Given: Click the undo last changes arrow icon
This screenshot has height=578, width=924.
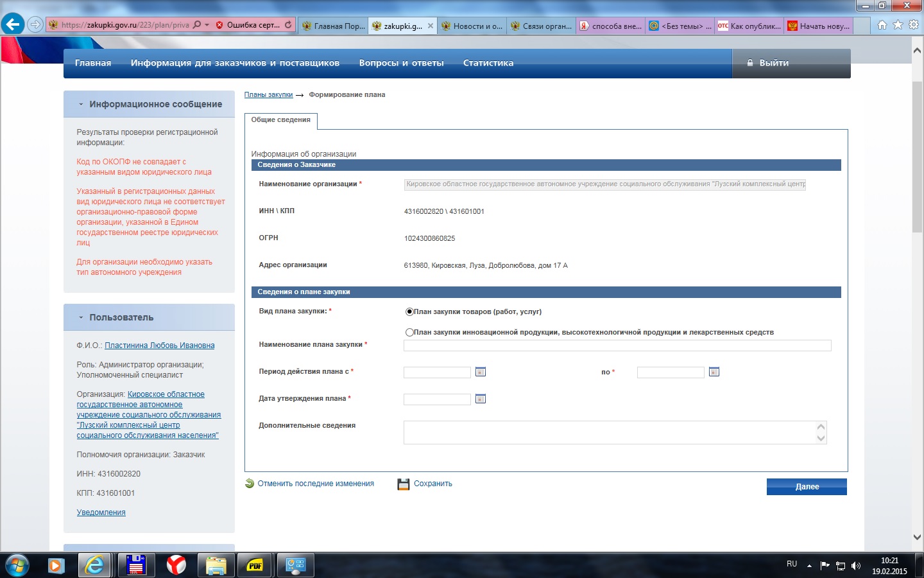Looking at the screenshot, I should 250,484.
